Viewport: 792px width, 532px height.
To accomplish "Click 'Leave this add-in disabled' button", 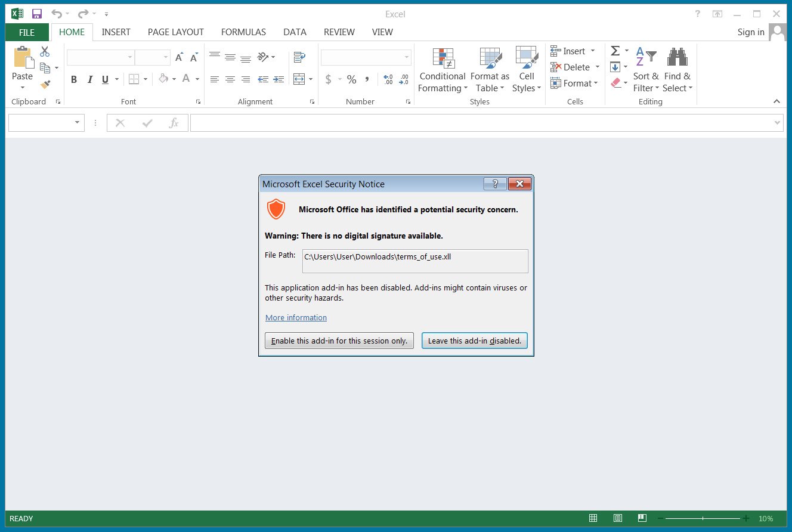I will [x=475, y=341].
